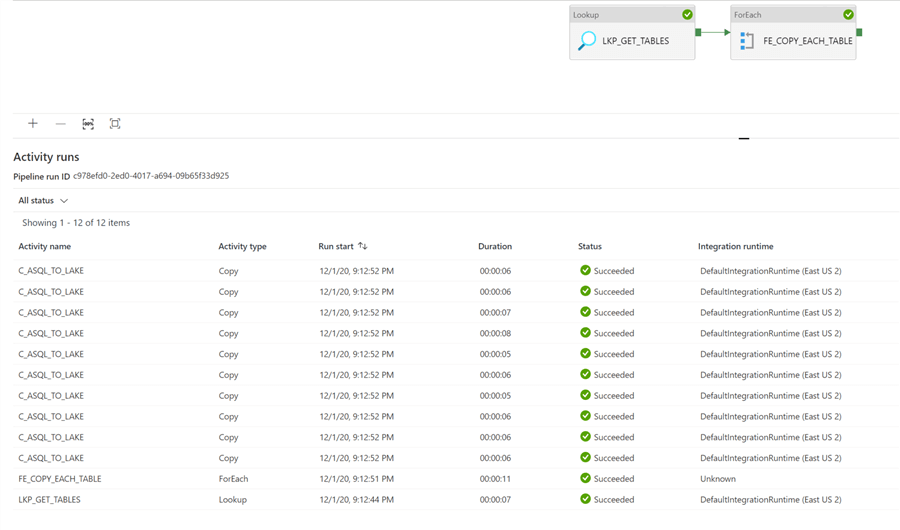Click the fit to screen icon
This screenshot has height=530, width=900.
115,124
